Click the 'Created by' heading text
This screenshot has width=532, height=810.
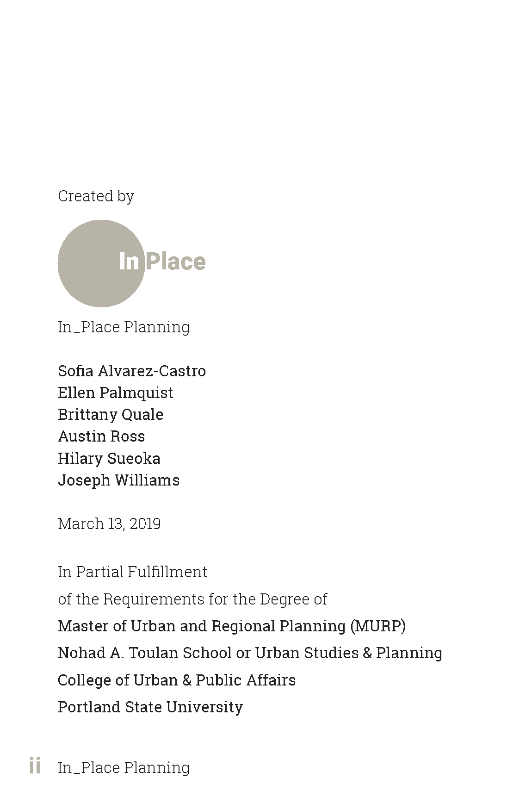(x=96, y=196)
